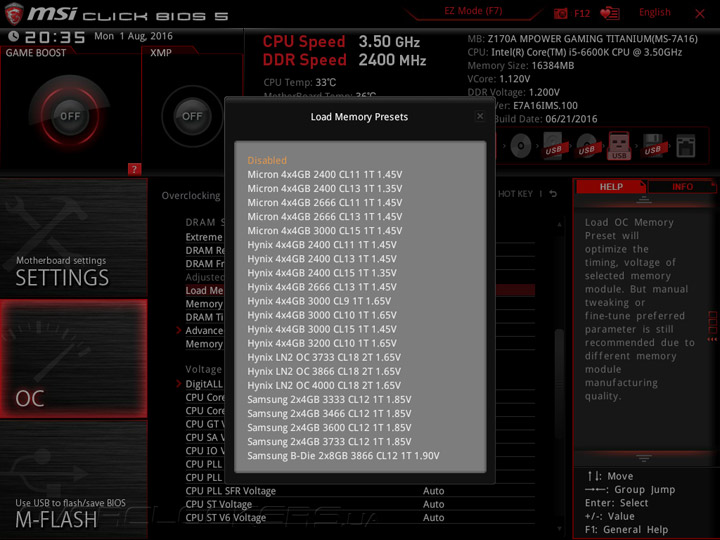720x540 pixels.
Task: Change language from English
Action: pyautogui.click(x=654, y=12)
